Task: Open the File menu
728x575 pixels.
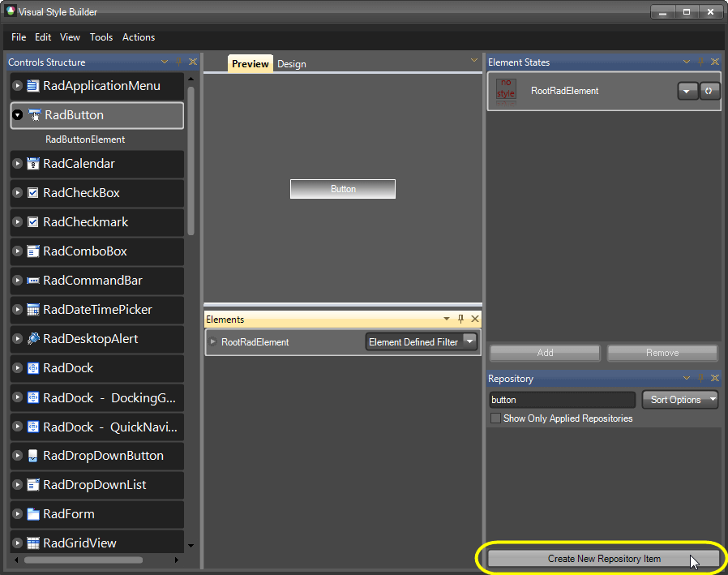Action: click(x=19, y=37)
